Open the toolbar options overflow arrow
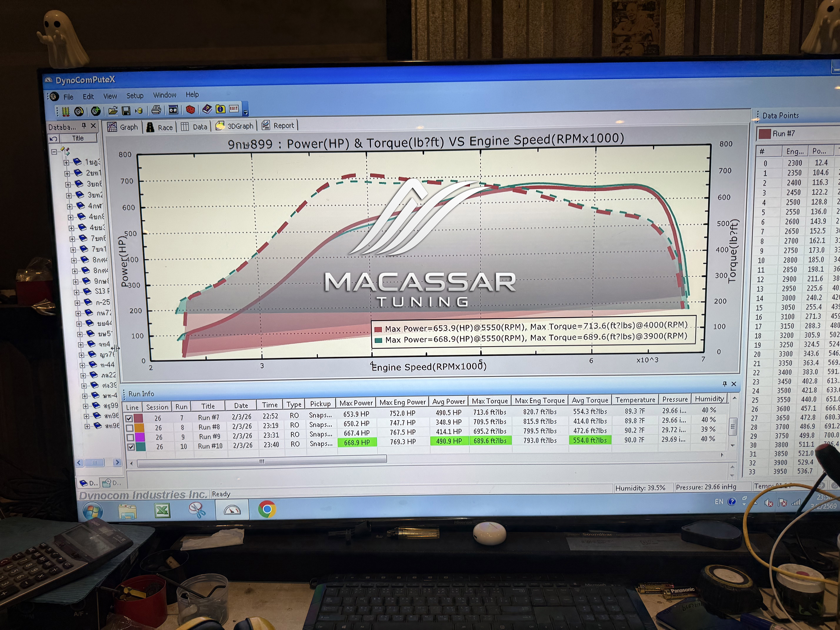840x630 pixels. coord(246,112)
